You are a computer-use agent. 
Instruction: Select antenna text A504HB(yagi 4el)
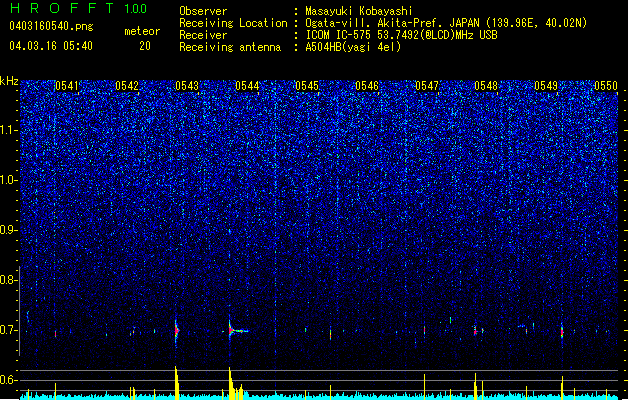pos(353,47)
